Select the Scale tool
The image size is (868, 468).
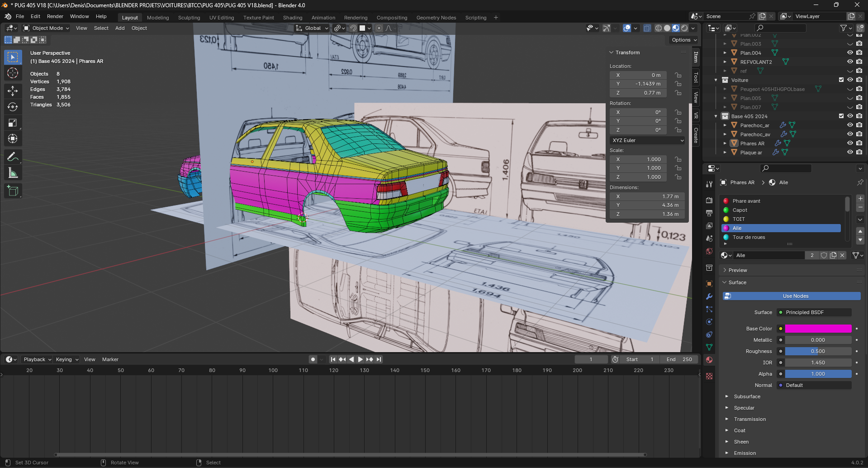pyautogui.click(x=13, y=123)
